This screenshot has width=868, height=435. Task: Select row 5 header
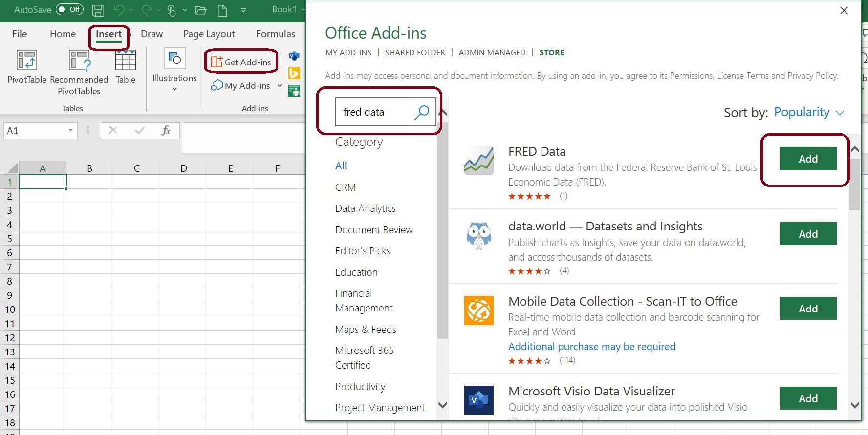point(9,239)
